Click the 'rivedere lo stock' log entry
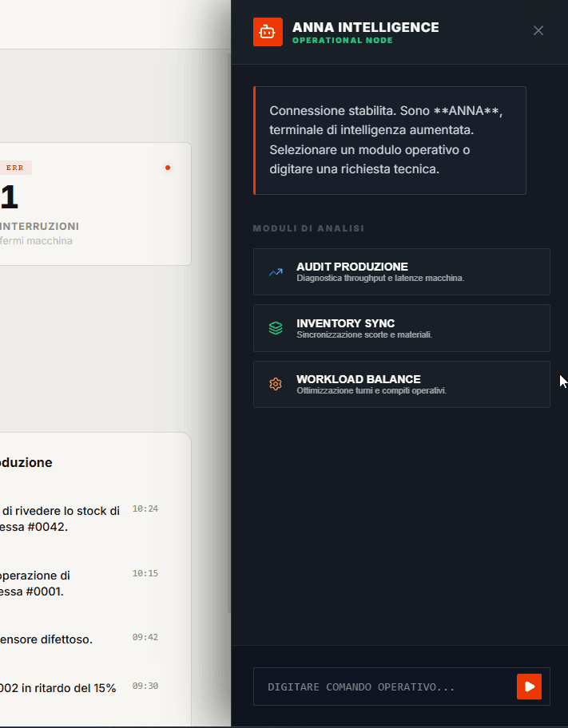The height and width of the screenshot is (728, 568). coord(61,519)
